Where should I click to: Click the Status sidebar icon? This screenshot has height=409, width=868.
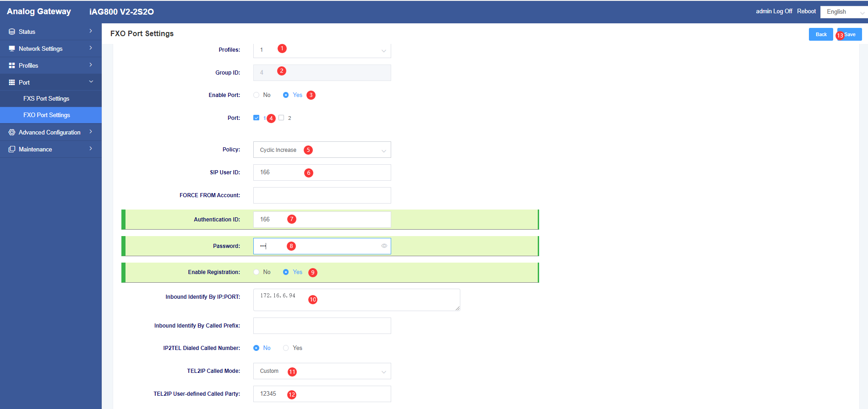[x=12, y=32]
